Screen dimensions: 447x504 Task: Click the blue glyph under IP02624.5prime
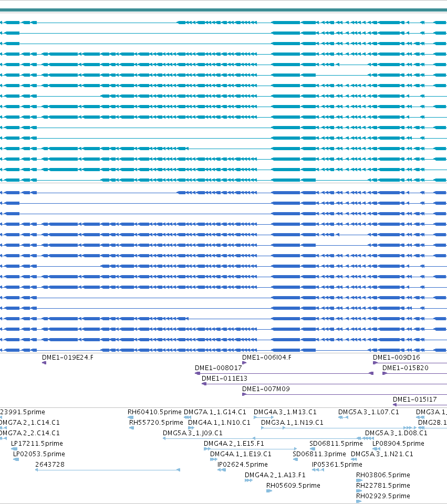pyautogui.click(x=222, y=470)
